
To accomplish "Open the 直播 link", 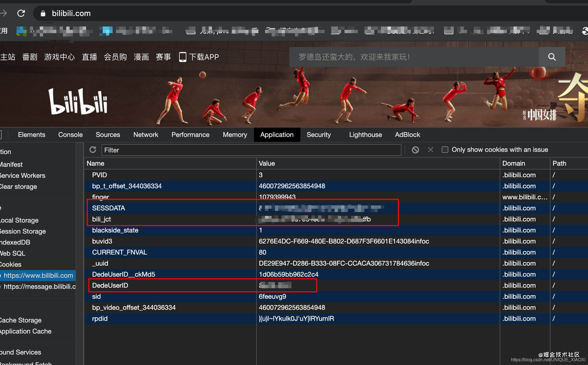I will [89, 57].
